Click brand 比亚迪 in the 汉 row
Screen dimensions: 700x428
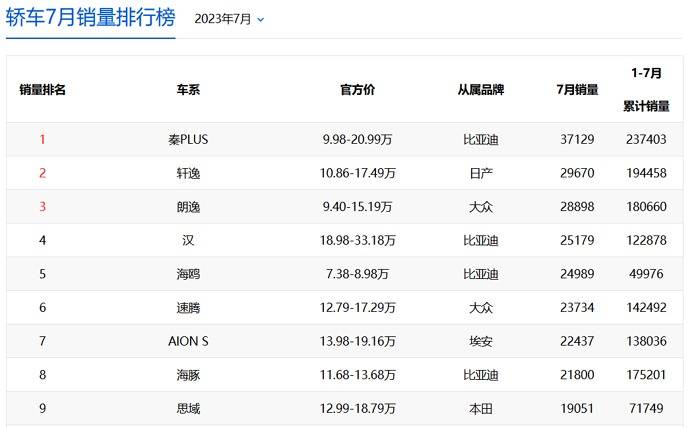481,241
